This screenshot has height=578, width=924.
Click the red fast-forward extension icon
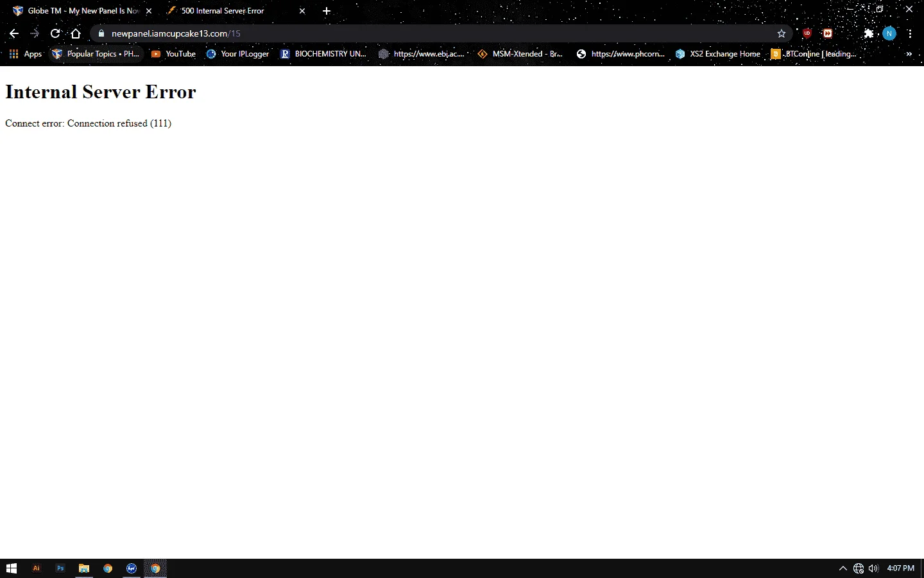click(828, 33)
